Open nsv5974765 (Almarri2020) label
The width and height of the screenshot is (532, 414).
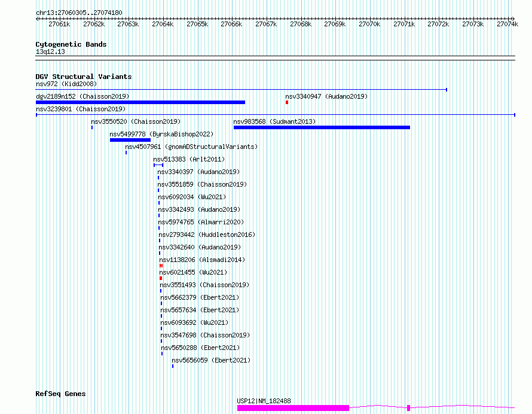(201, 222)
